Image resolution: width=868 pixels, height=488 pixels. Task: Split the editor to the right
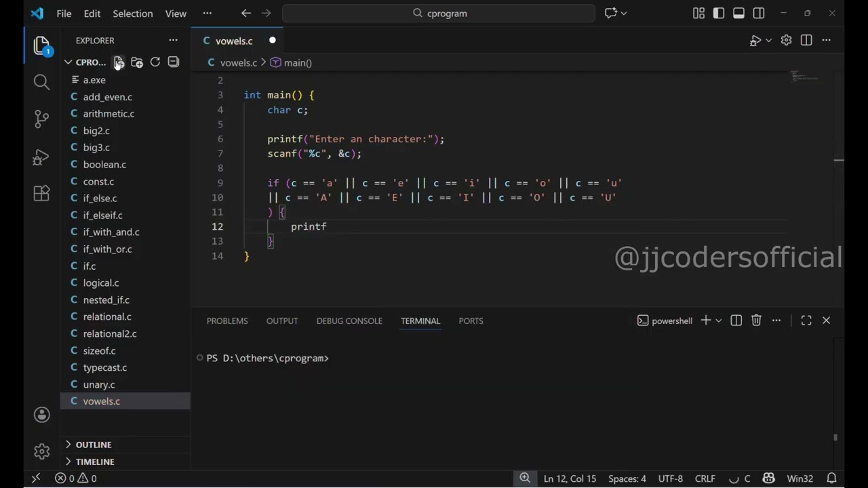coord(806,41)
